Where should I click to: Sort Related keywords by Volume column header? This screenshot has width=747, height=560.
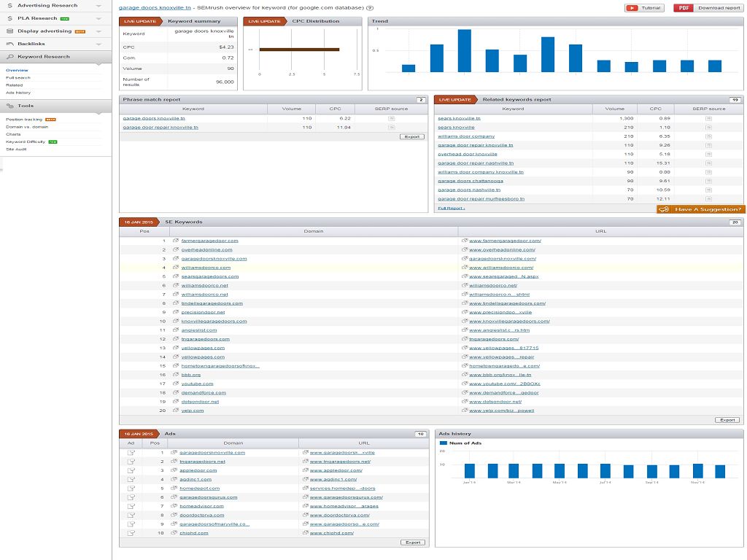tap(614, 109)
